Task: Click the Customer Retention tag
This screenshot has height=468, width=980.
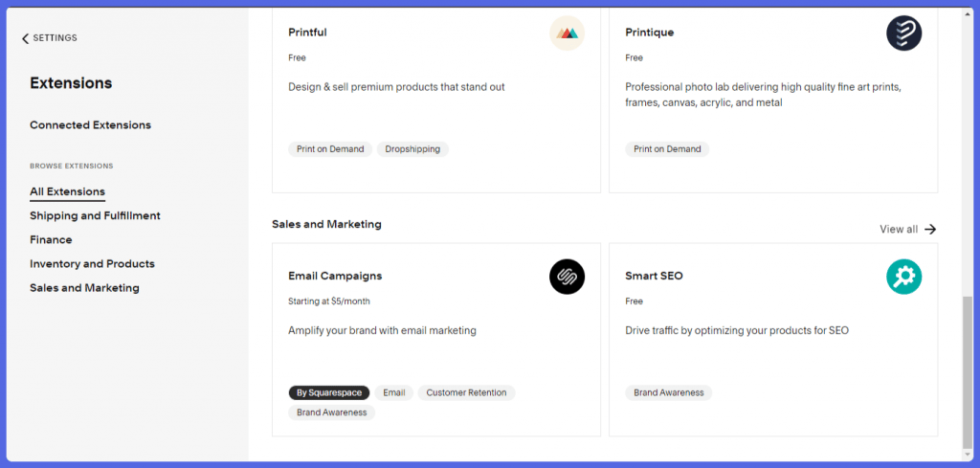Action: (466, 393)
